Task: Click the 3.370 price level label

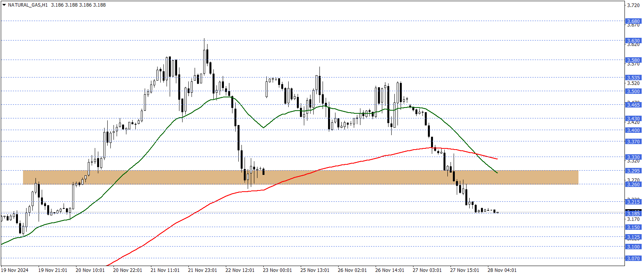Action: (x=633, y=141)
